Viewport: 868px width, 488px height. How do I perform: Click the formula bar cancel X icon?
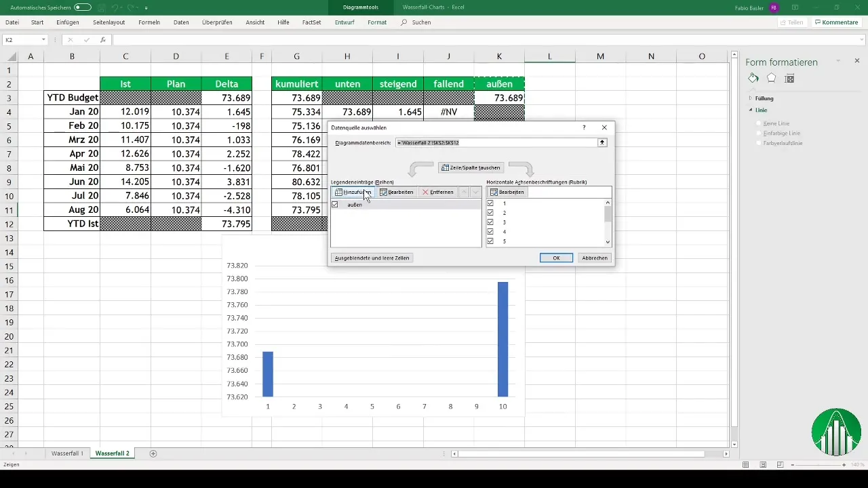point(70,40)
